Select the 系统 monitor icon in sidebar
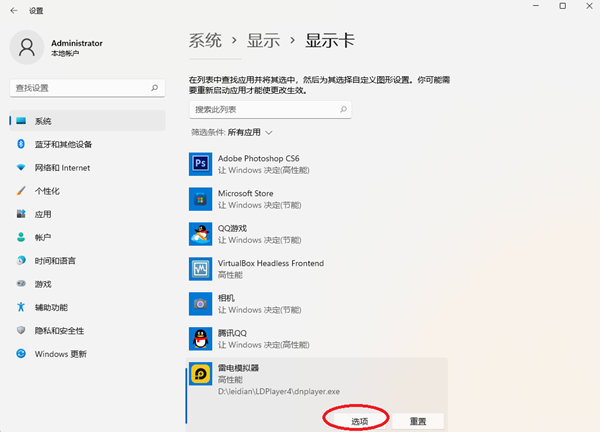 pyautogui.click(x=21, y=121)
